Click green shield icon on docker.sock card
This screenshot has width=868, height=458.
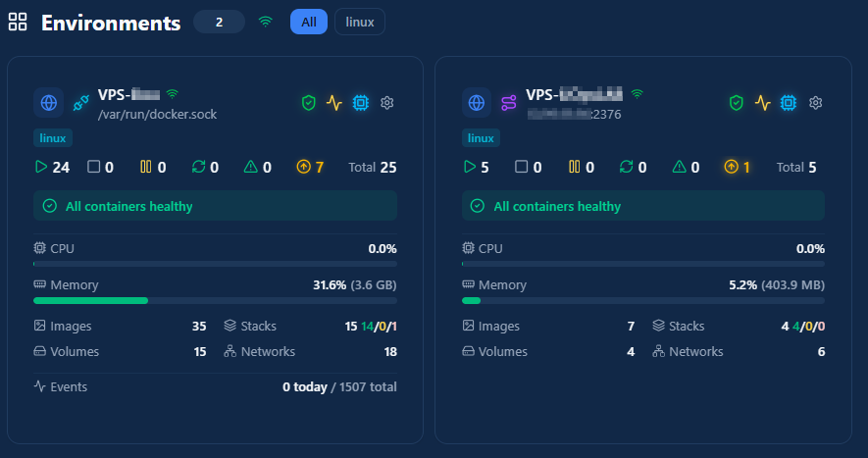pyautogui.click(x=309, y=103)
